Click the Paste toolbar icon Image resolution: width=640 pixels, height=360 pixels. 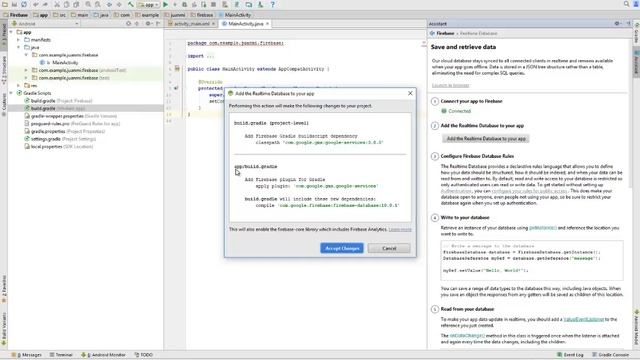click(76, 4)
